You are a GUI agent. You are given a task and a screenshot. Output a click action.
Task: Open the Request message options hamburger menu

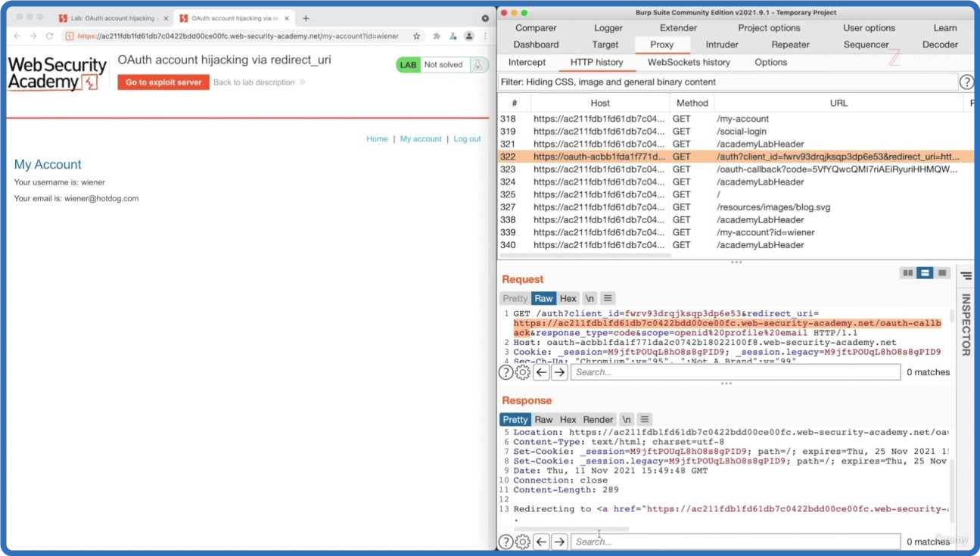[x=608, y=298]
